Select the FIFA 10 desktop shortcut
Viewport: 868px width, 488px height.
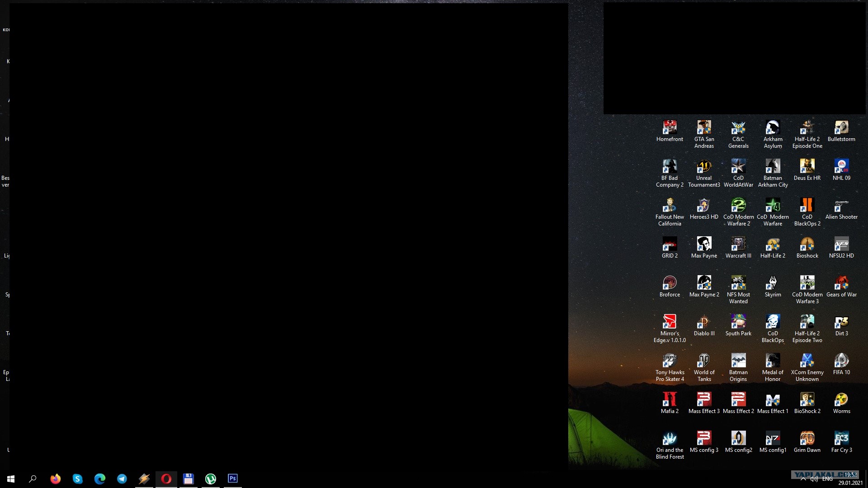(x=841, y=364)
